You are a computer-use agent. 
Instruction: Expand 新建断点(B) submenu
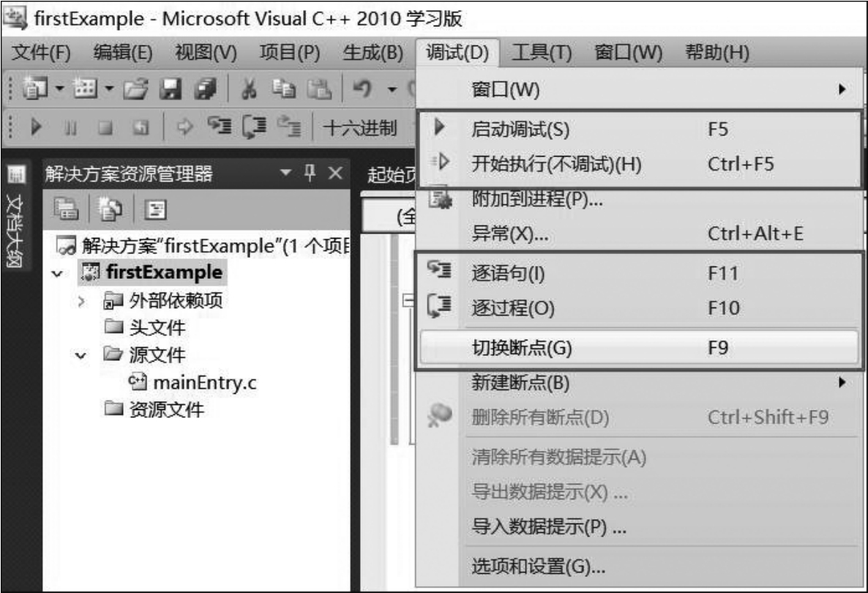639,383
